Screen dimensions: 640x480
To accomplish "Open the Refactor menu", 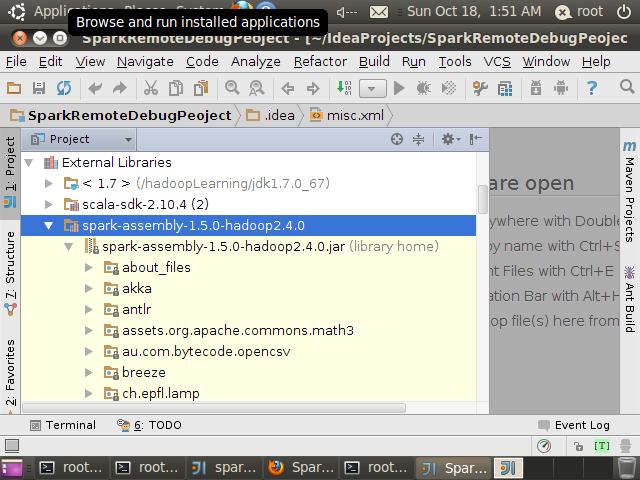I will point(320,62).
